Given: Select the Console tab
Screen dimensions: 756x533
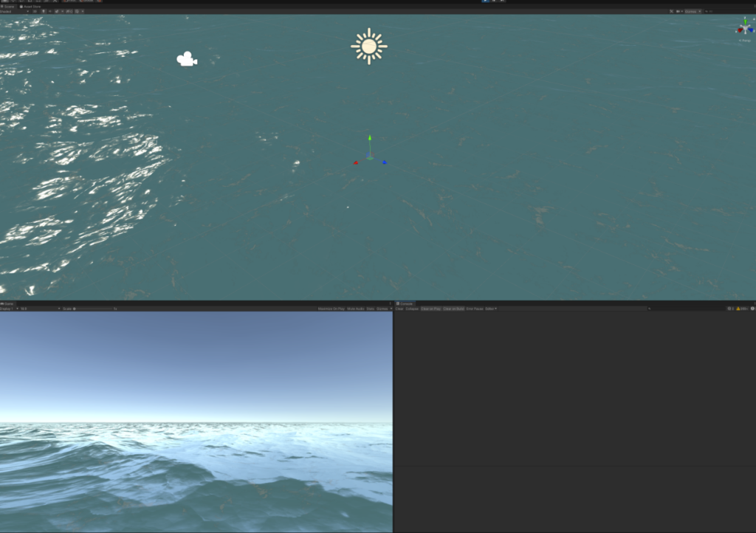Looking at the screenshot, I should point(406,303).
